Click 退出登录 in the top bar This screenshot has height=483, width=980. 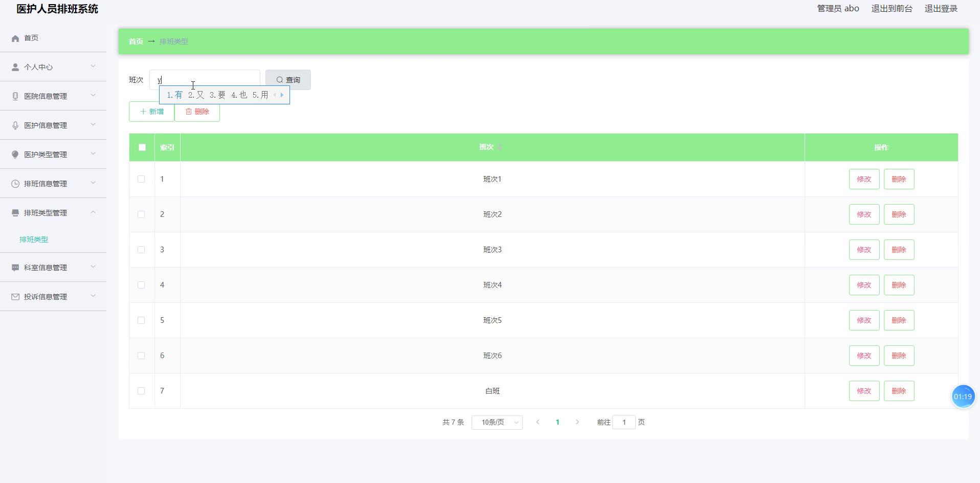[941, 9]
